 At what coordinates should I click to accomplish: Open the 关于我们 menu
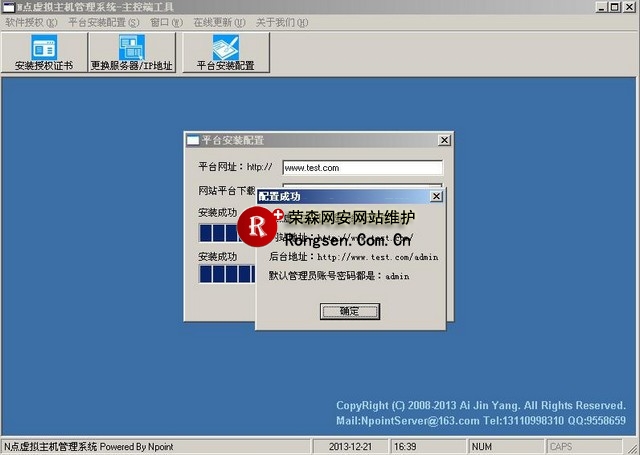coord(280,21)
